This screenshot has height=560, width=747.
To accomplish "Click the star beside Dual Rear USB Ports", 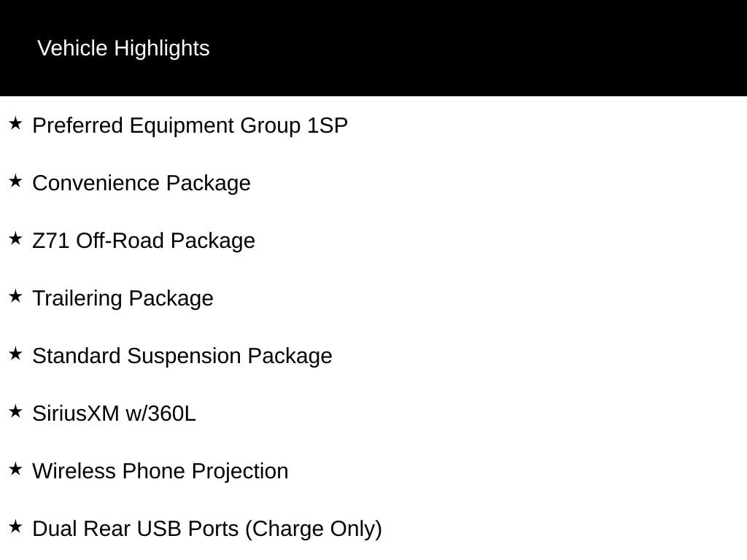I will pyautogui.click(x=15, y=526).
